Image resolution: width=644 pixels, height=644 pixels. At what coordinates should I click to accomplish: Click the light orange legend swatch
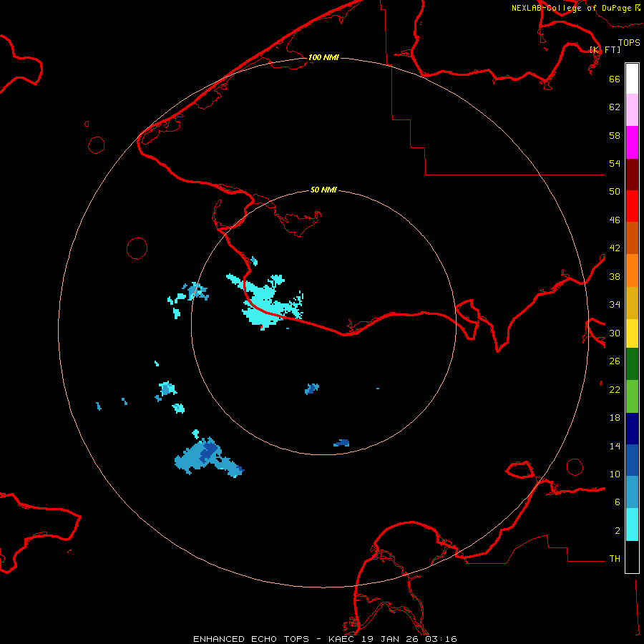pyautogui.click(x=632, y=270)
